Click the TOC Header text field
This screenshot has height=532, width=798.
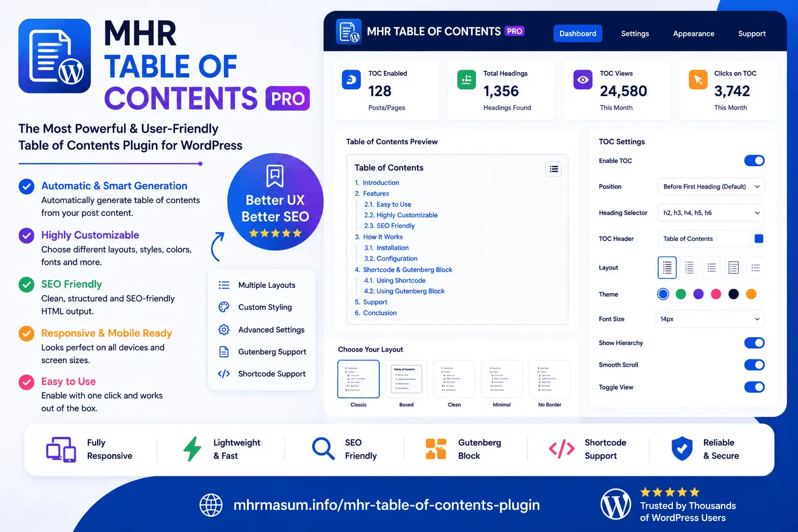tap(711, 238)
